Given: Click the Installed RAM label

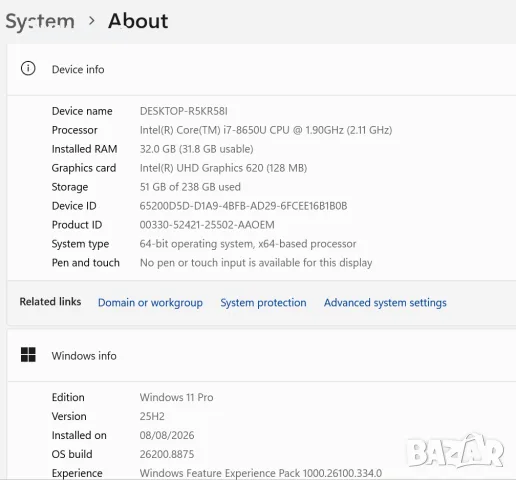Looking at the screenshot, I should [x=84, y=149].
